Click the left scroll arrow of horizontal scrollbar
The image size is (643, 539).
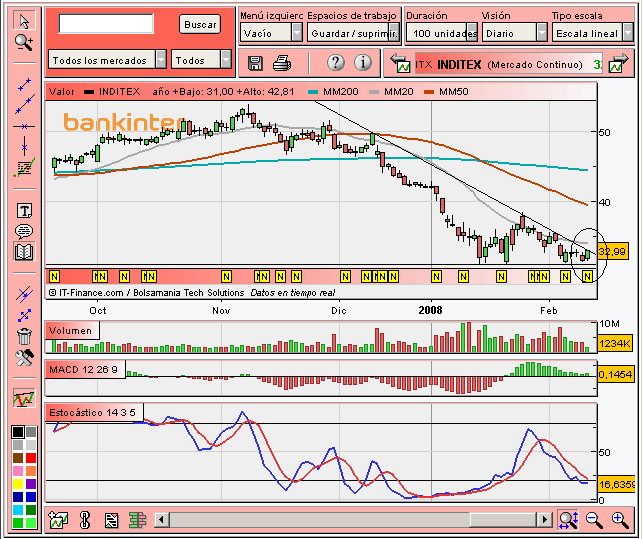pyautogui.click(x=162, y=520)
